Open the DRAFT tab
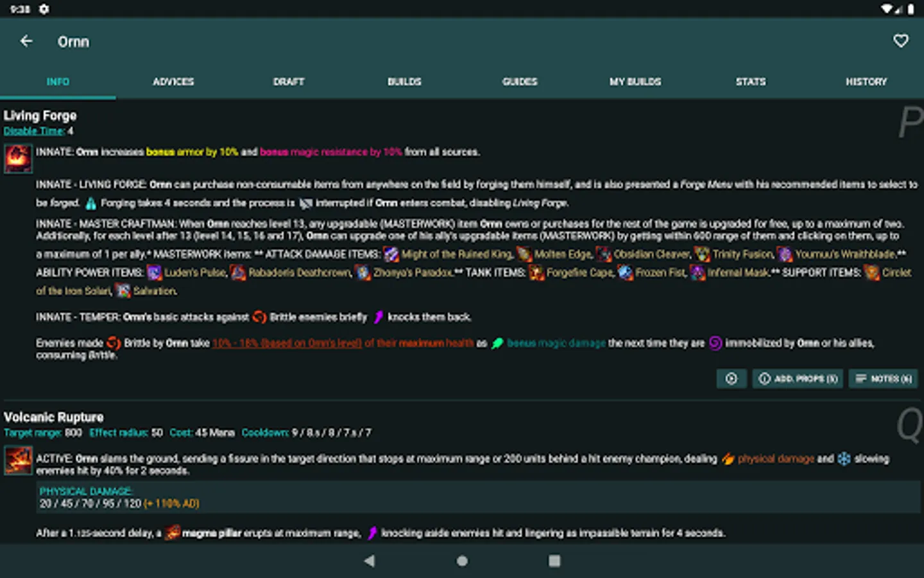 (x=289, y=82)
